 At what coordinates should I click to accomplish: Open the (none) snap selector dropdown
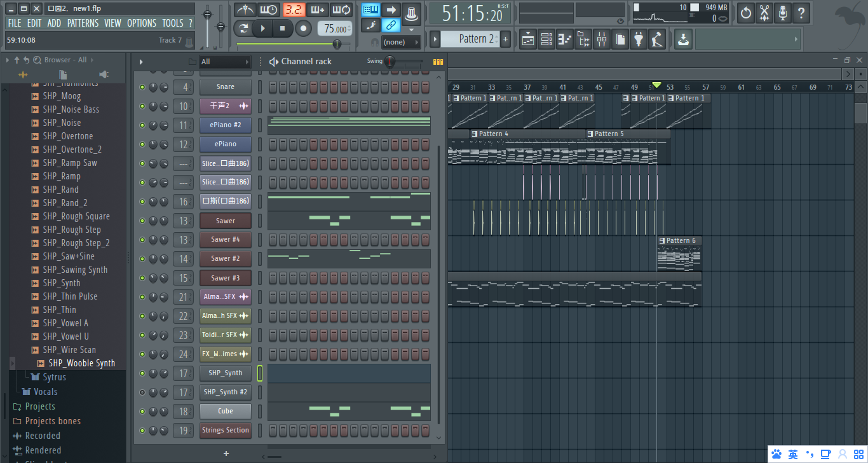401,42
